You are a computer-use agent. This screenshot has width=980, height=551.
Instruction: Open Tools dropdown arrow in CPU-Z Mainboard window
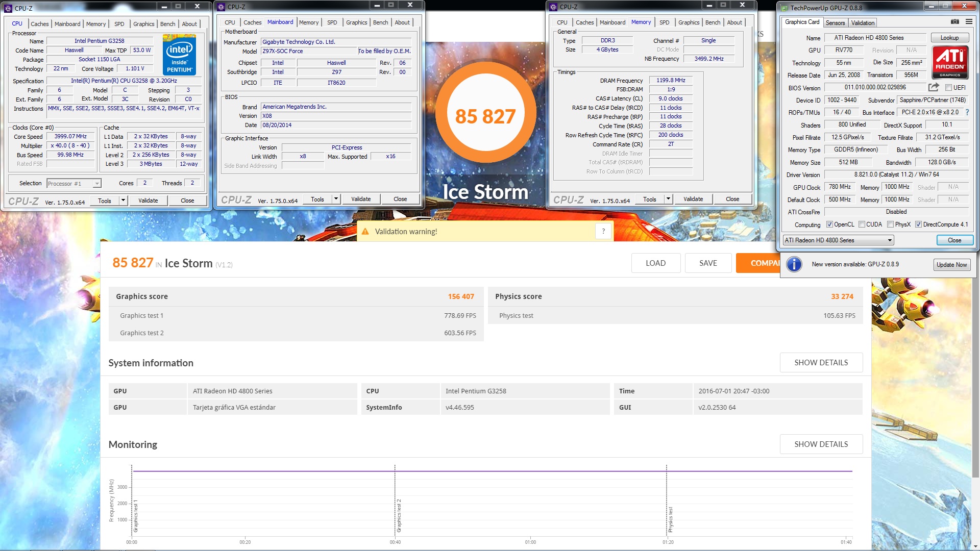point(336,199)
